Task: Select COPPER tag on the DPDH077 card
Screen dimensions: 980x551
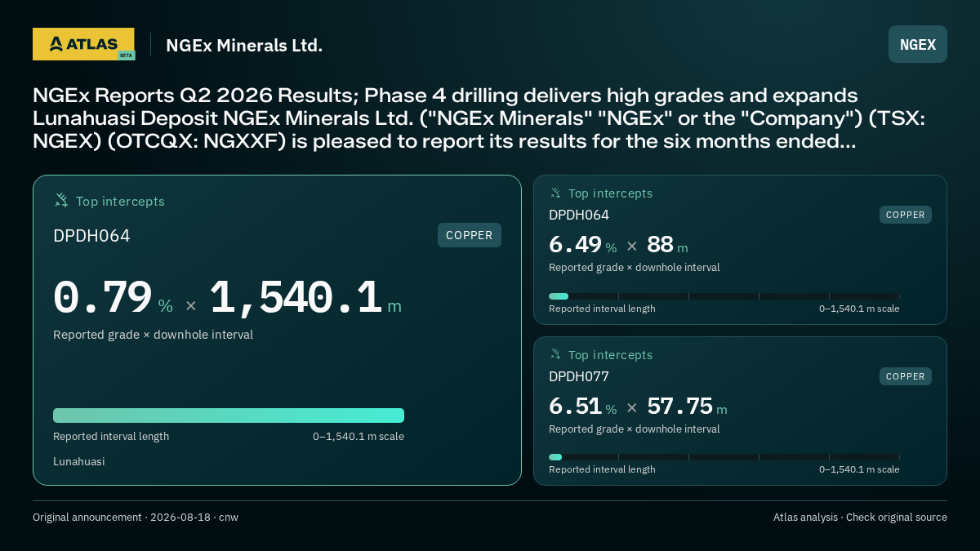Action: tap(906, 376)
